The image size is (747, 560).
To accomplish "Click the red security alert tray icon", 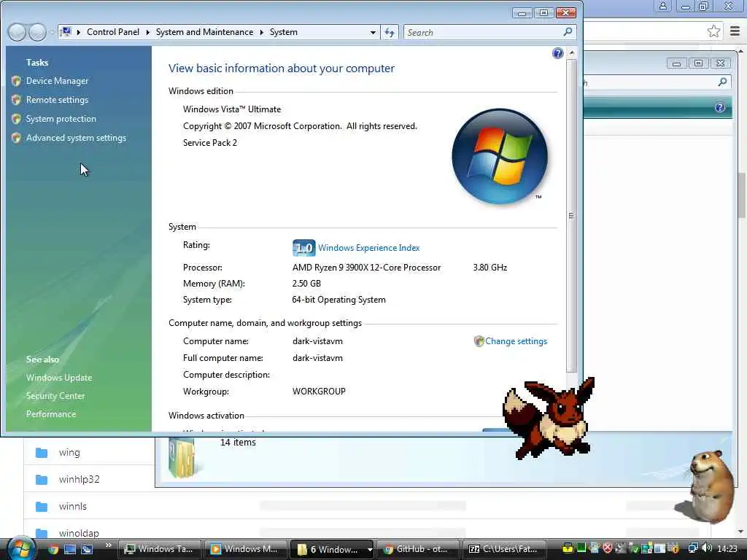I will 608,548.
